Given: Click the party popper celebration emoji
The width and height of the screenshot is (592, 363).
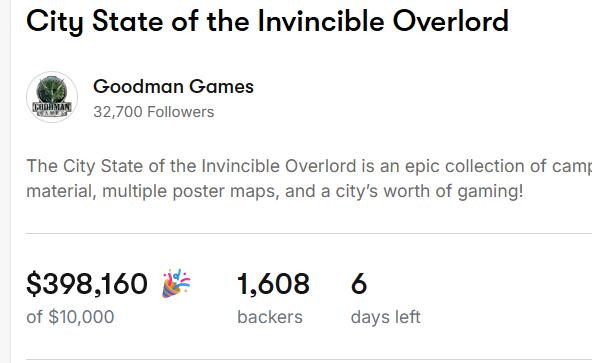Looking at the screenshot, I should click(176, 283).
